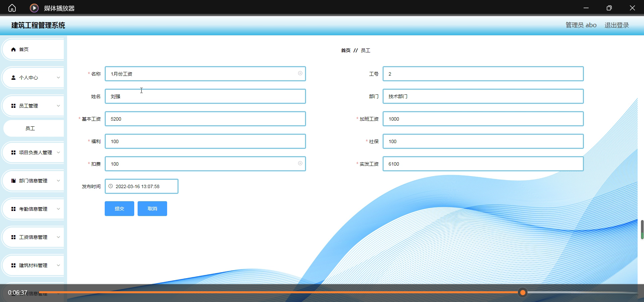
Task: Open 首页 in the sidebar menu
Action: tap(33, 49)
